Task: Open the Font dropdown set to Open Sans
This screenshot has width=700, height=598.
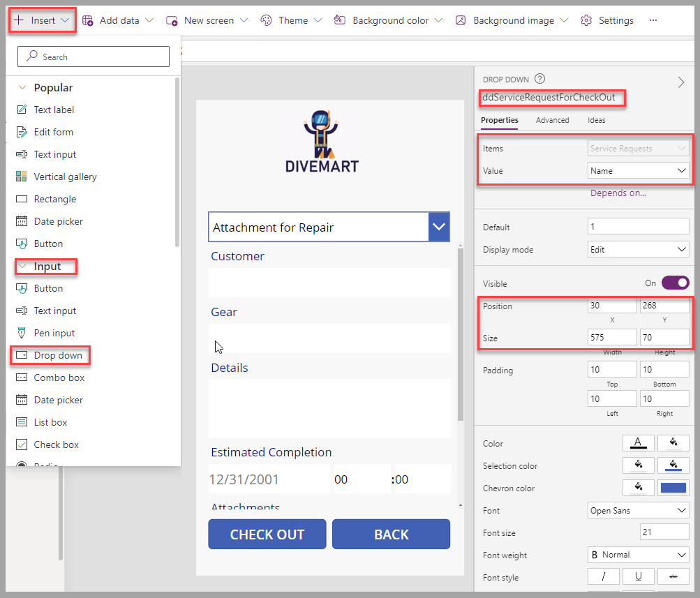Action: click(637, 510)
